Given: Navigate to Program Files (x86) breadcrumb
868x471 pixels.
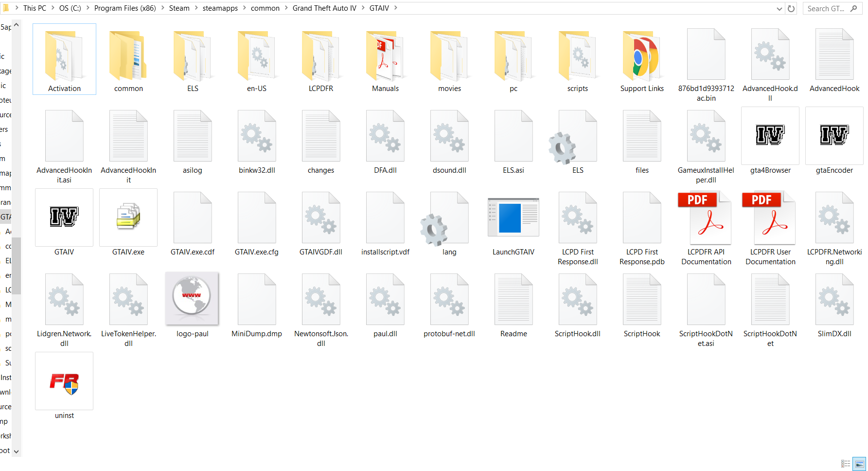Looking at the screenshot, I should pyautogui.click(x=125, y=8).
